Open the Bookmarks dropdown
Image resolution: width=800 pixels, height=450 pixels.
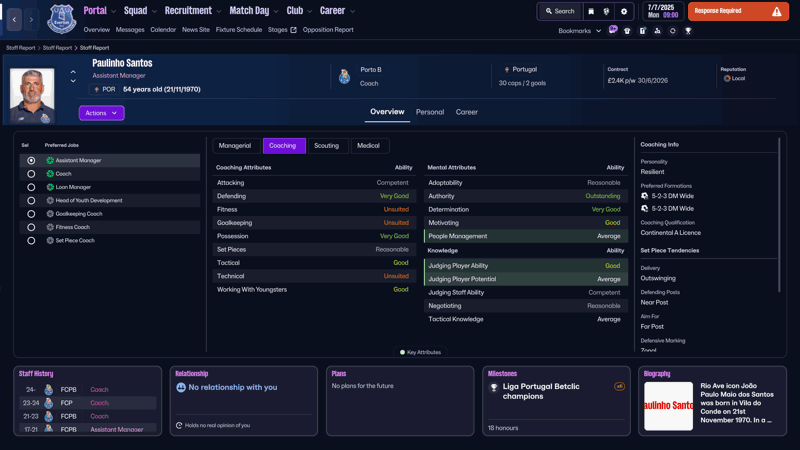pos(580,31)
